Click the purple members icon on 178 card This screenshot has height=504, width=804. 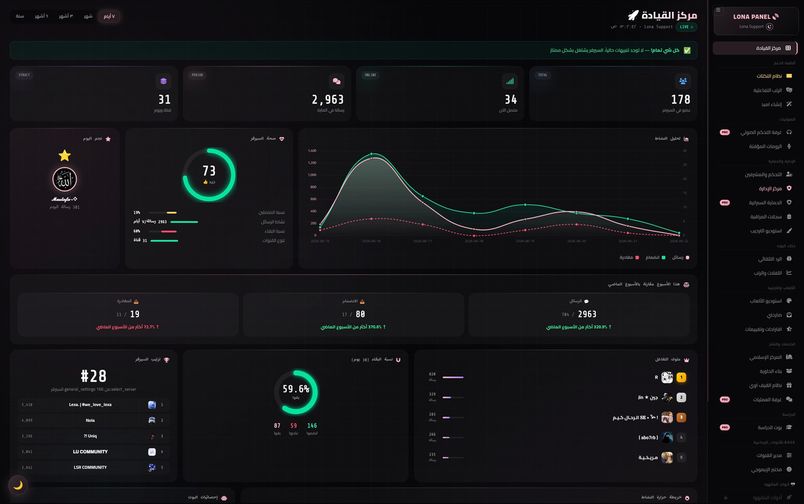point(682,81)
